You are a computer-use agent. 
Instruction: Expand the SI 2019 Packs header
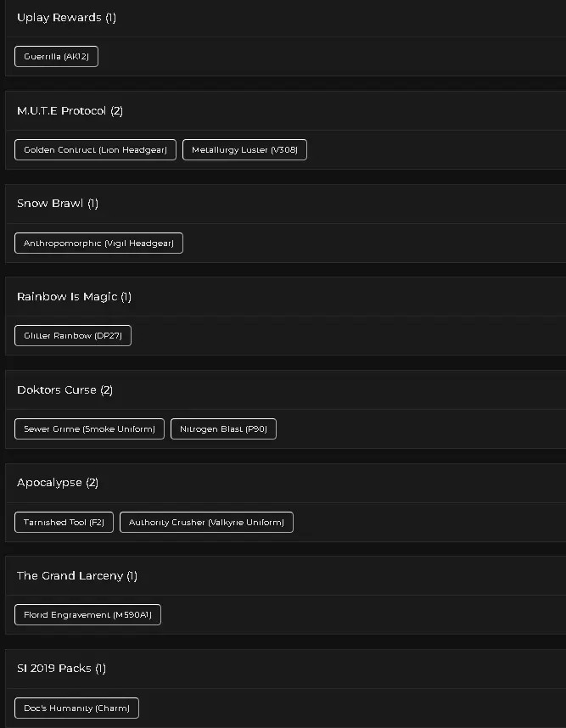(x=61, y=669)
